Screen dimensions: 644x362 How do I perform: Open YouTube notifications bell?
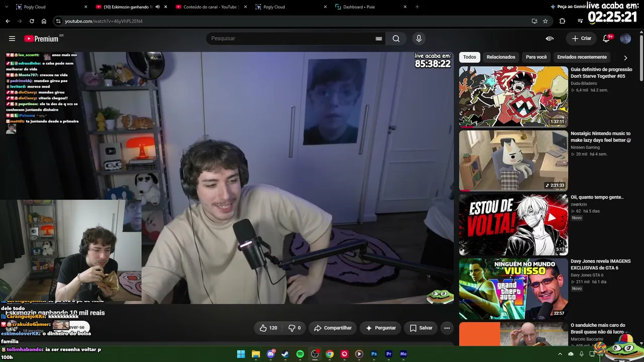point(607,39)
